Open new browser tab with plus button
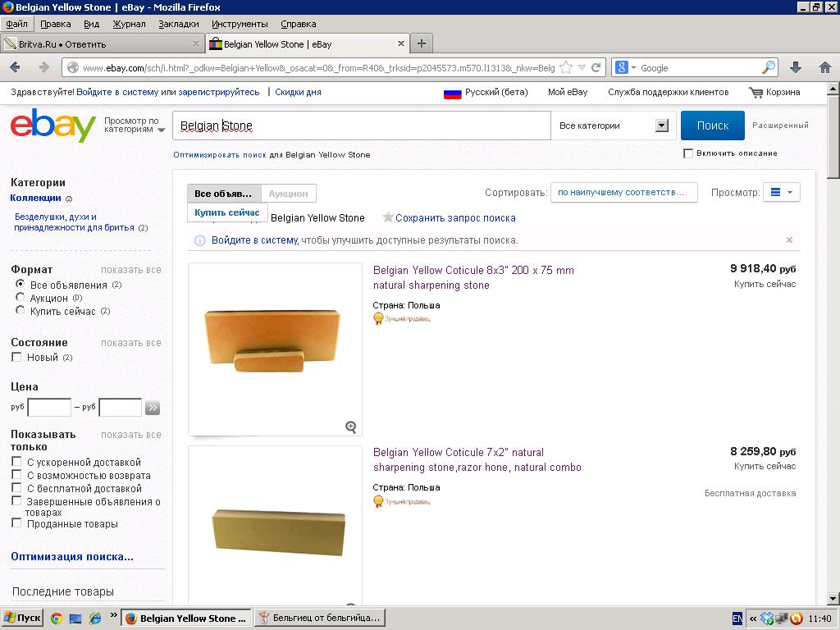The image size is (840, 630). tap(421, 44)
